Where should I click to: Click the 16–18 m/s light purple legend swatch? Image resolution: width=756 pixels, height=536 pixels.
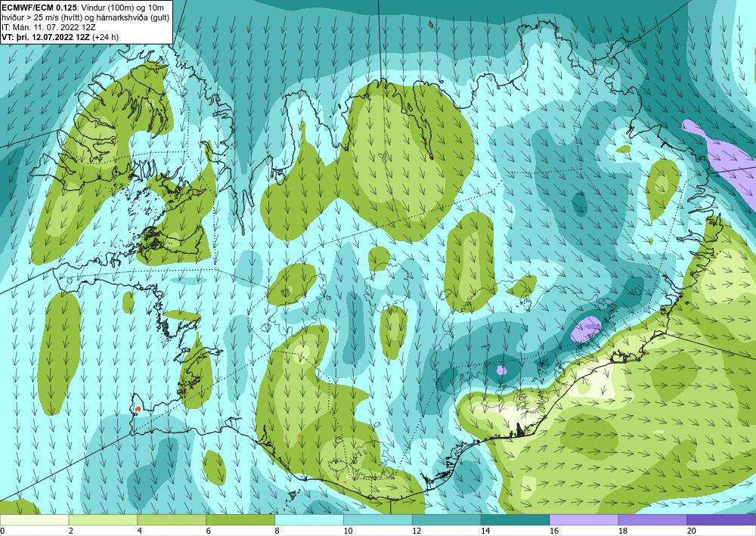(584, 519)
